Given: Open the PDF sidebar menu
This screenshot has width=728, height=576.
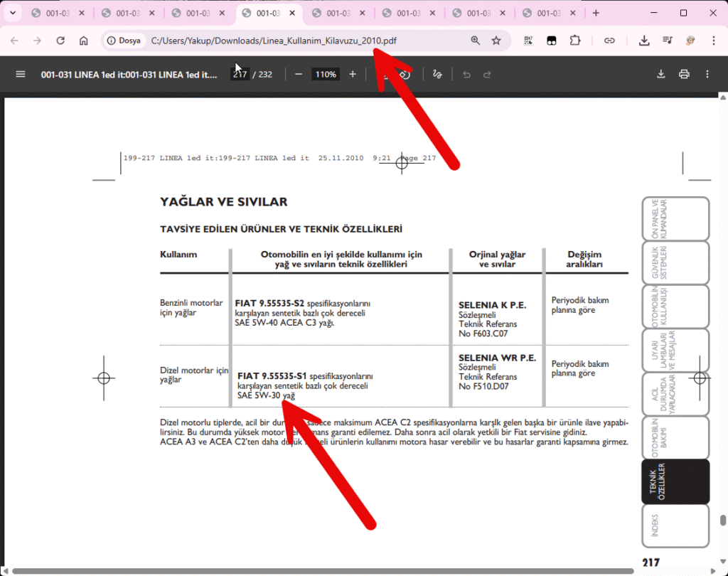Looking at the screenshot, I should coord(20,74).
